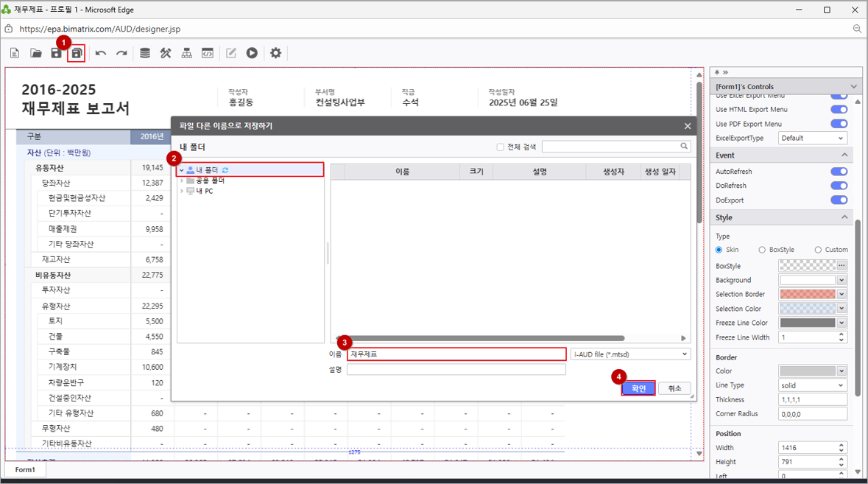The height and width of the screenshot is (484, 868).
Task: Toggle the AutoRefresh switch
Action: (839, 172)
